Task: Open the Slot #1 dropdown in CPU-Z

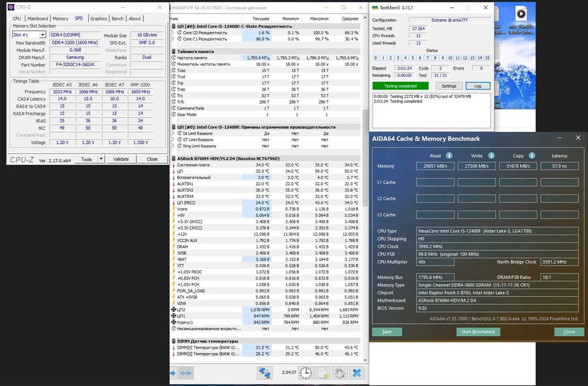Action: (43, 35)
